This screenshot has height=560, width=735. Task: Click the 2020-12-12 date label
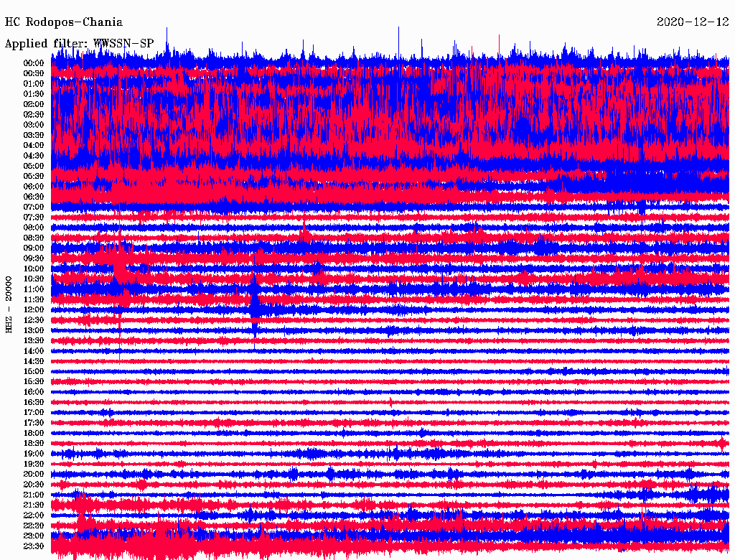click(693, 22)
